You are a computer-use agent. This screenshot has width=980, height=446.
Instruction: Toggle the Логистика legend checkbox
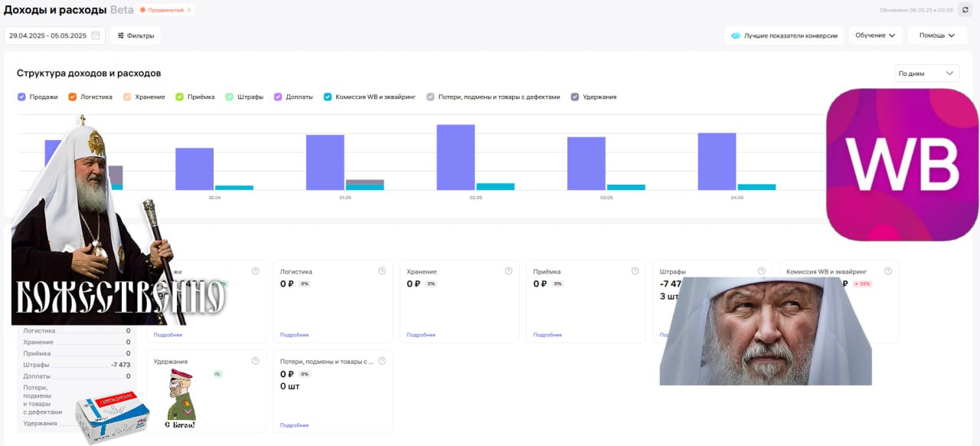click(72, 97)
